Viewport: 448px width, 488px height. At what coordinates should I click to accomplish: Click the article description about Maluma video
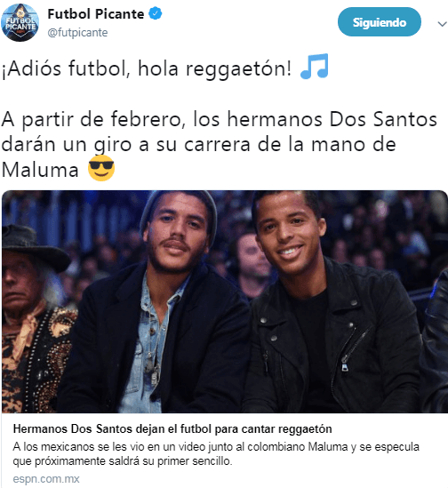216,453
